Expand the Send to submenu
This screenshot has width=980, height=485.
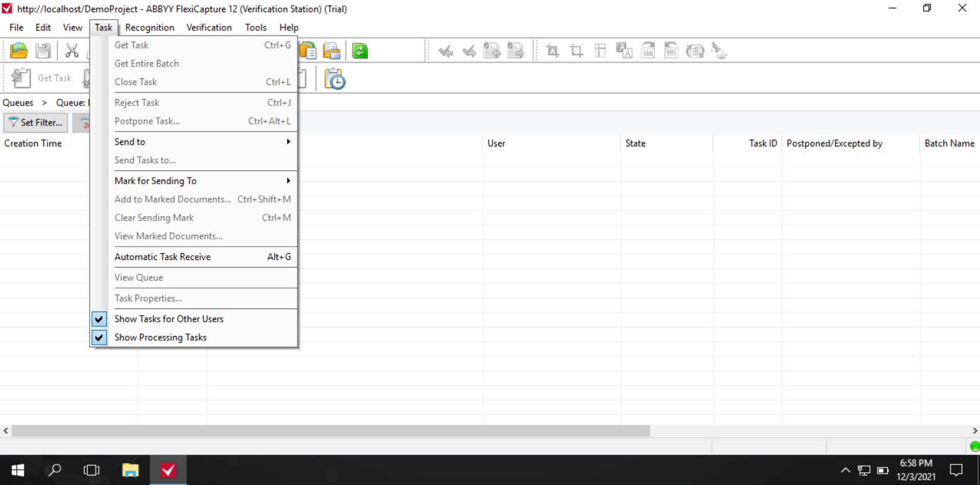(x=194, y=142)
